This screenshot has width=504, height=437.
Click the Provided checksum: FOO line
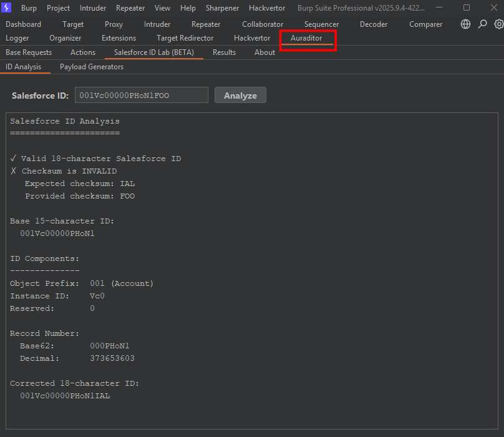[x=80, y=196]
